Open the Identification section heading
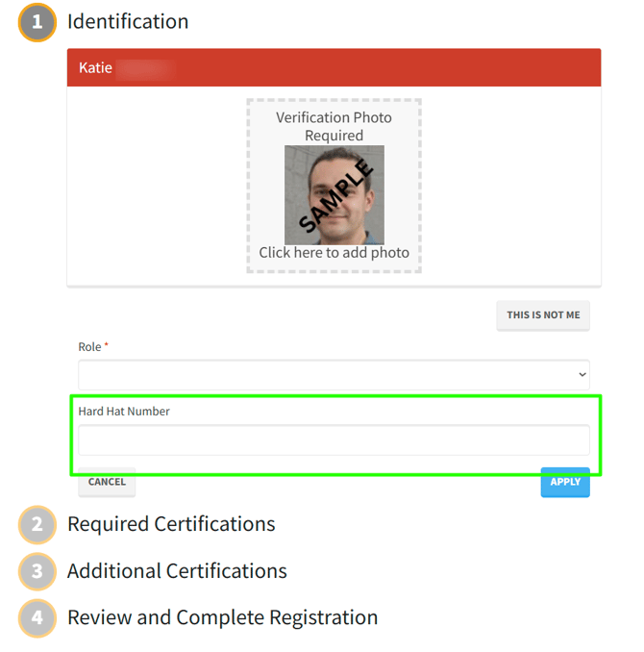The height and width of the screenshot is (652, 644). coord(128,21)
